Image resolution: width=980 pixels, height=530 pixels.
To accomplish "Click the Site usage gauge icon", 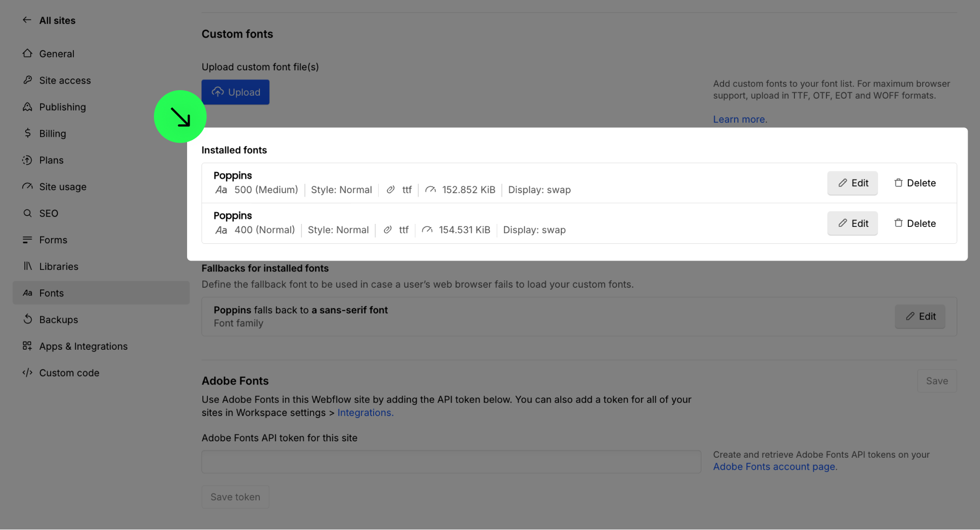I will click(27, 186).
